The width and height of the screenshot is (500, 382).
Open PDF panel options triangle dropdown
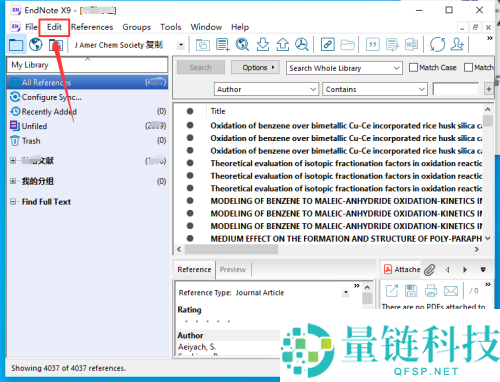[x=483, y=270]
